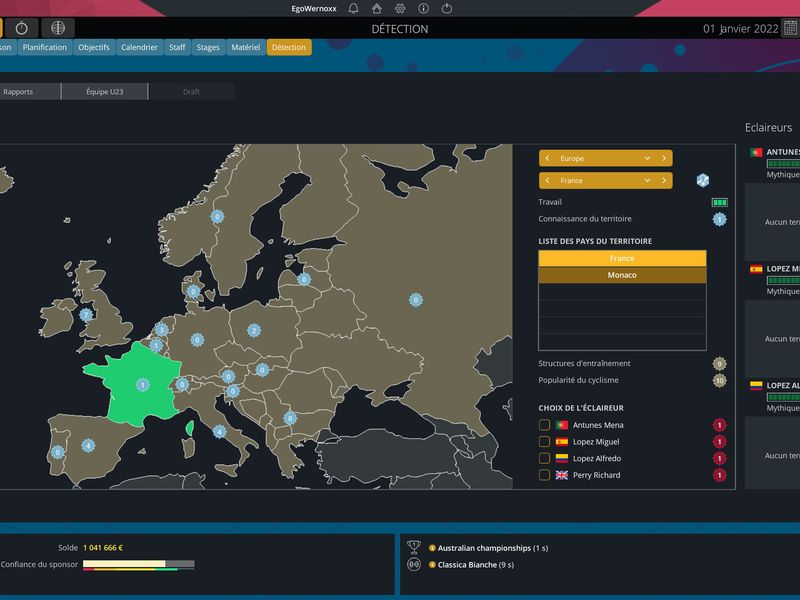Viewport: 800px width, 600px height.
Task: Open the Calendrier tab
Action: [x=139, y=47]
